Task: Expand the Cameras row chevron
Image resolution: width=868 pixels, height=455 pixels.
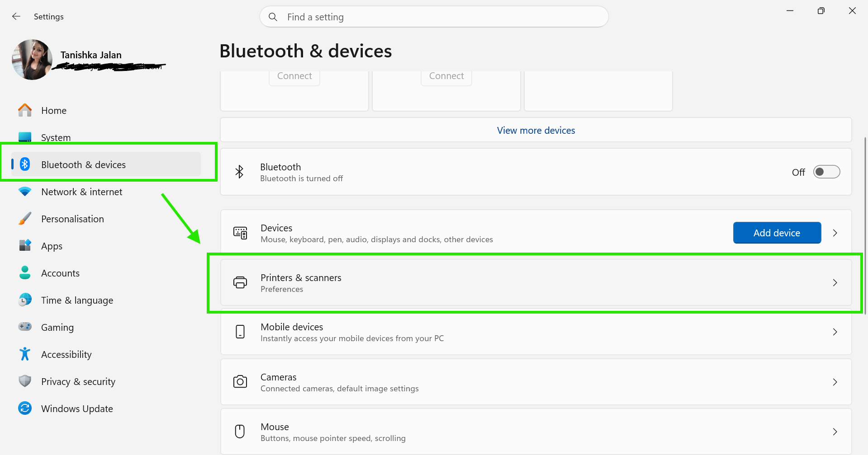Action: [835, 382]
